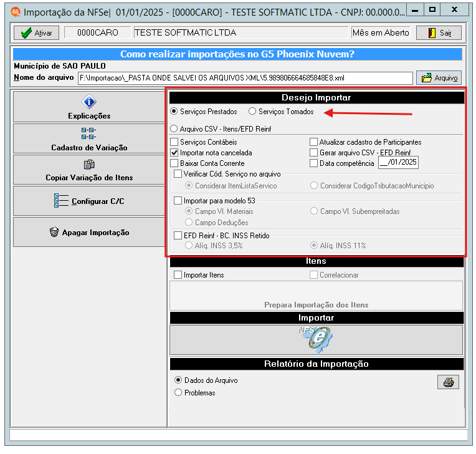Image resolution: width=476 pixels, height=454 pixels.
Task: Click Apagar Importação trash button
Action: [89, 232]
